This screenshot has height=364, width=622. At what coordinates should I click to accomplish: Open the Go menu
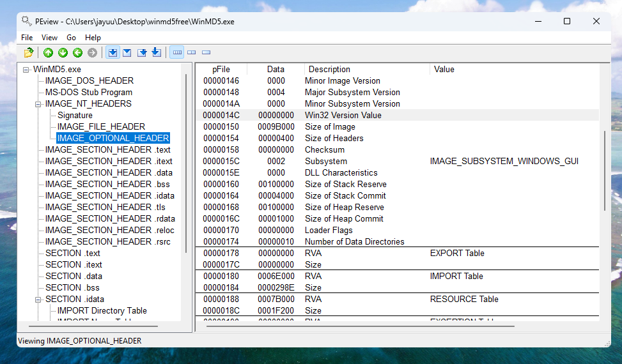pos(72,38)
